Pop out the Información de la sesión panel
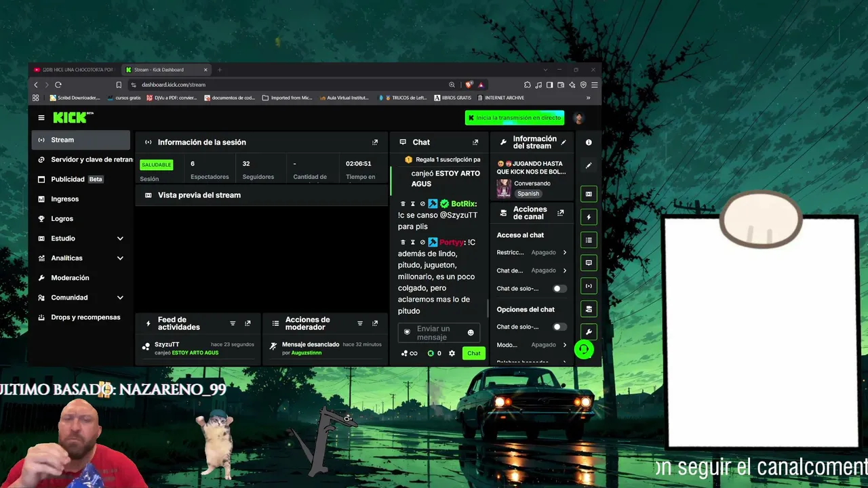 (x=375, y=142)
